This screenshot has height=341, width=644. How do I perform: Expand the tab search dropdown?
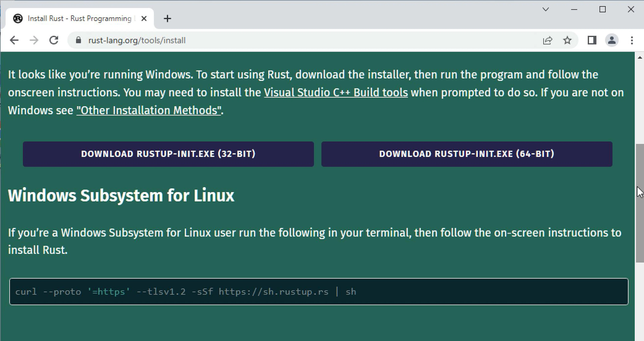[546, 10]
